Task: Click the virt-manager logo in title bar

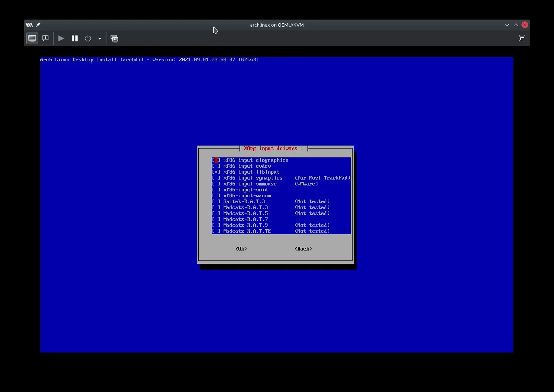Action: pos(29,25)
